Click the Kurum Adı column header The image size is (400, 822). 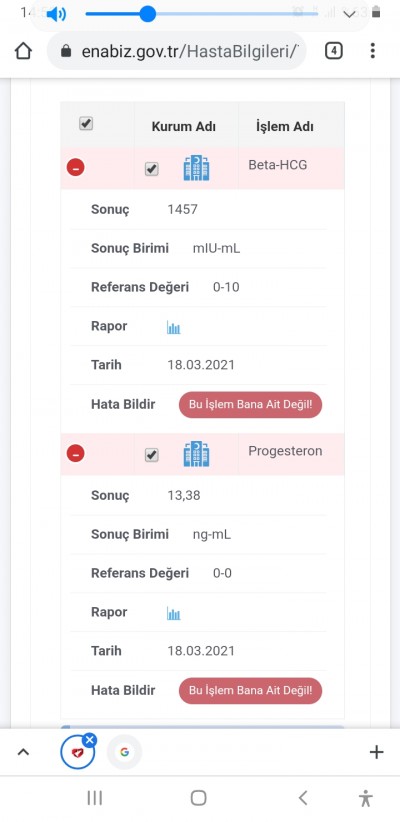[183, 126]
